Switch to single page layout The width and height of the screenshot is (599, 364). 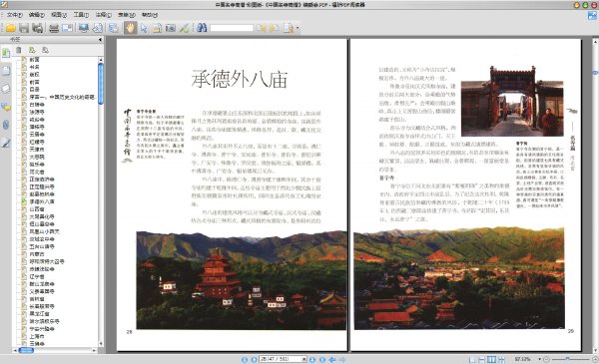(472, 359)
